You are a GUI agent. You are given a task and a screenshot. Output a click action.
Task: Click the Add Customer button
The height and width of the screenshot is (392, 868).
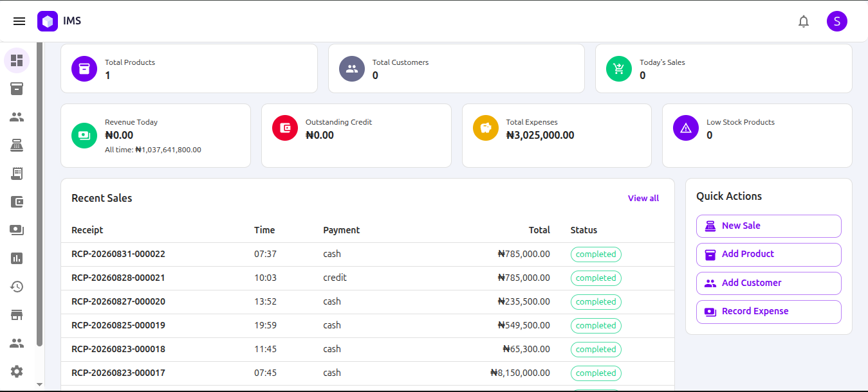click(769, 283)
